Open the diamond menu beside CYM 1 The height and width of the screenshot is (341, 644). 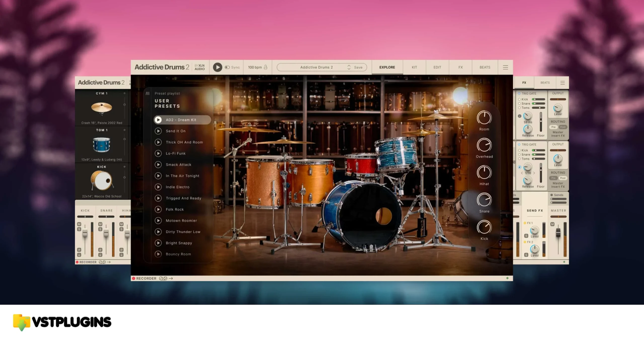[x=124, y=93]
